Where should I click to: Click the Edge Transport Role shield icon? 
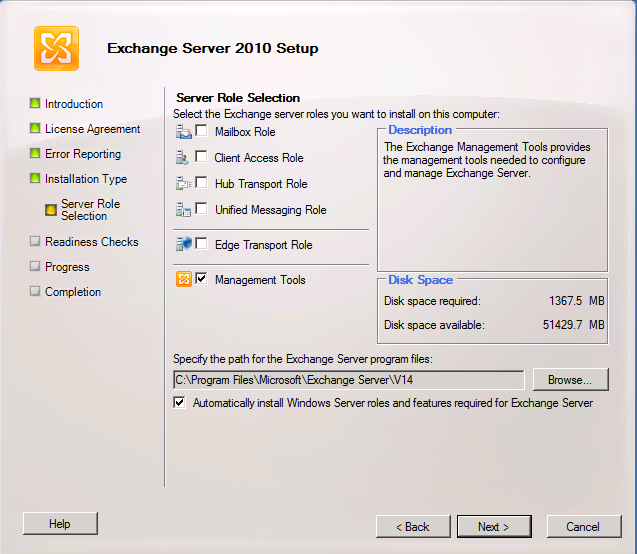pos(184,244)
